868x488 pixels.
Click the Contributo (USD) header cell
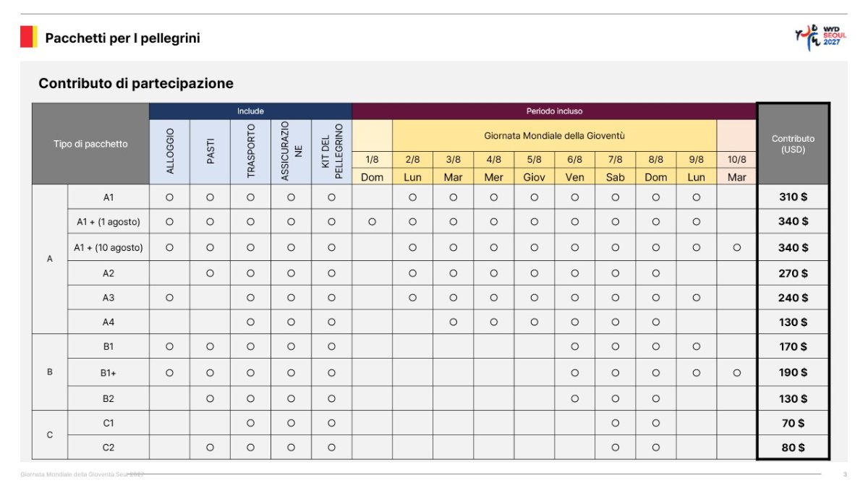coord(793,144)
